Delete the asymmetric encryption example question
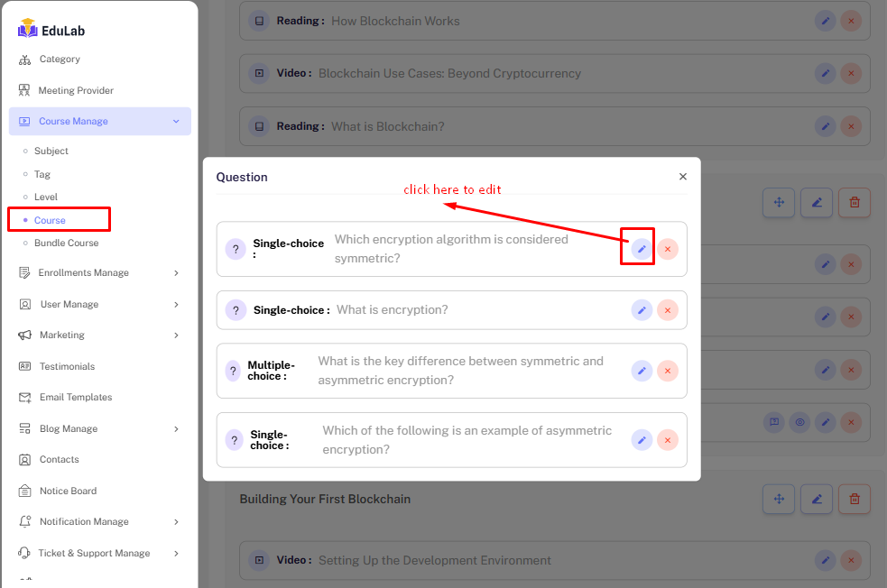 667,440
